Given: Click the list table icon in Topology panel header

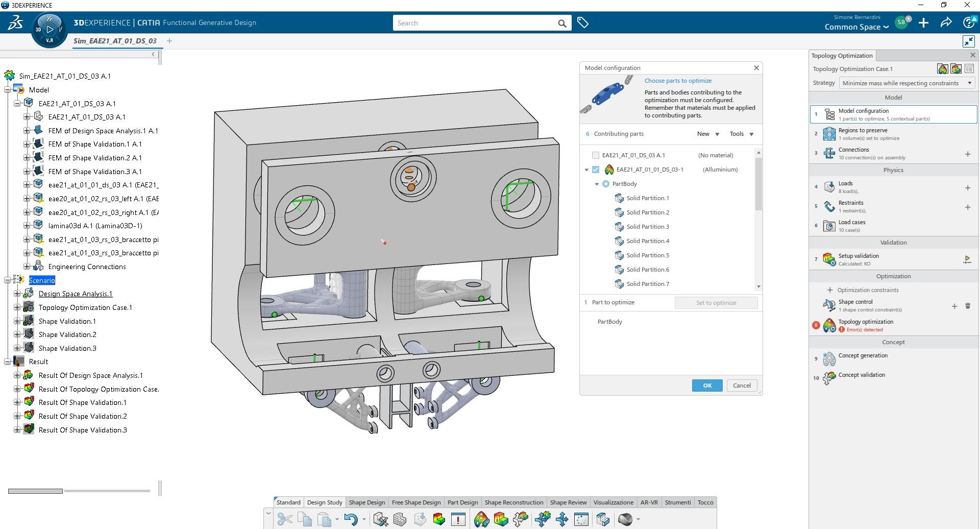Looking at the screenshot, I should click(x=969, y=69).
